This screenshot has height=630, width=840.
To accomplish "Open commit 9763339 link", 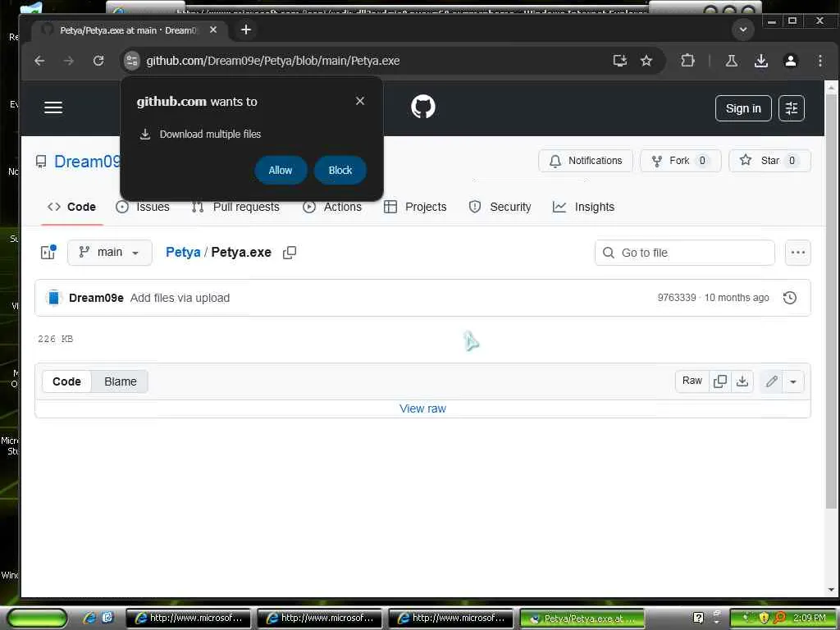I will click(x=677, y=297).
